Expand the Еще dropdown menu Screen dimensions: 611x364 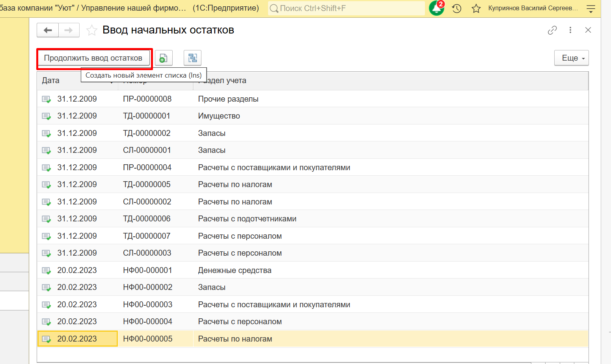click(571, 58)
